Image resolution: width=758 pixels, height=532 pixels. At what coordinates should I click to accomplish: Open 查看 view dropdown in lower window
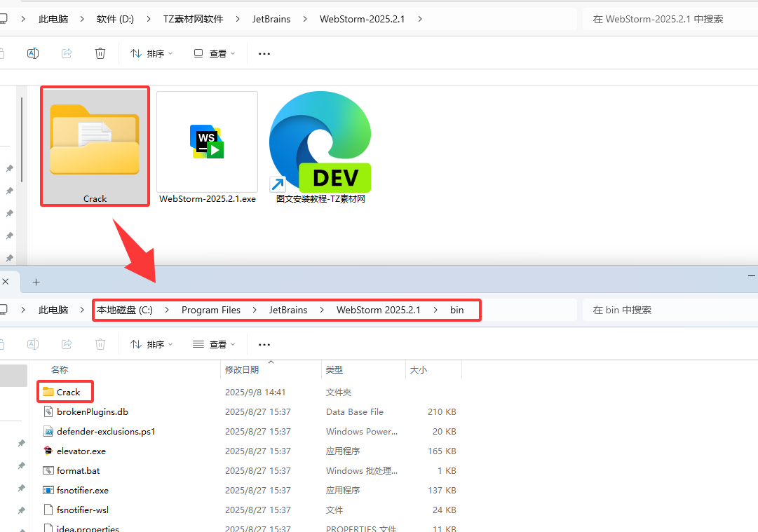[x=214, y=345]
